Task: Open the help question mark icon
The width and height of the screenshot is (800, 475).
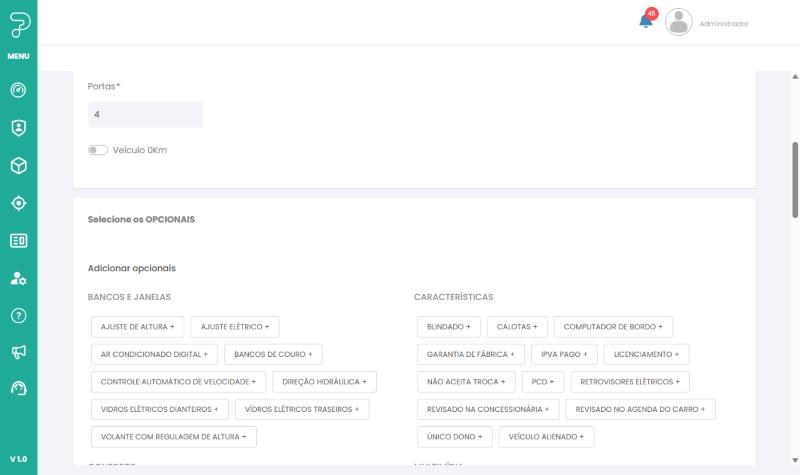Action: tap(18, 315)
